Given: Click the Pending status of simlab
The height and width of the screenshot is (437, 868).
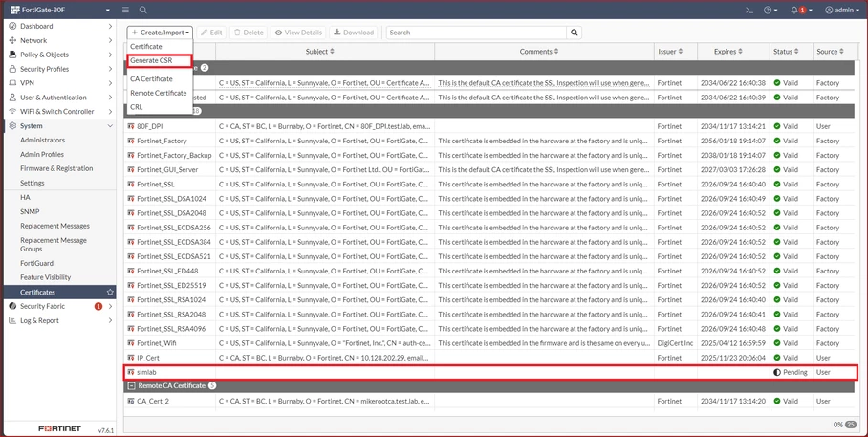Looking at the screenshot, I should (791, 372).
